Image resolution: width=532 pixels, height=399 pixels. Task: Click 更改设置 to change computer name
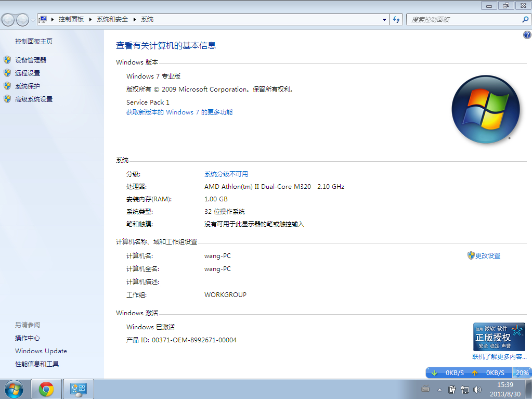[x=488, y=256]
